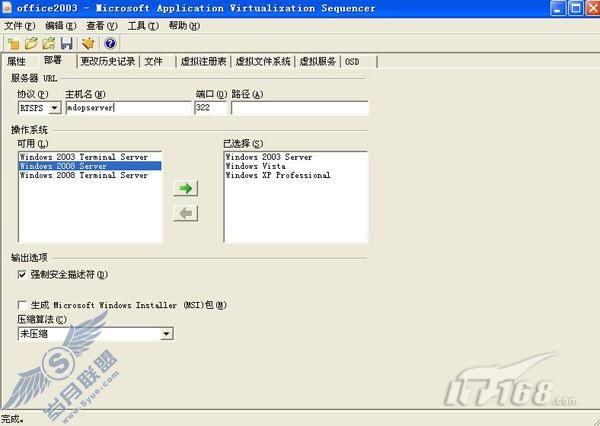
Task: Expand the 压缩算法 compression dropdown
Action: point(166,334)
